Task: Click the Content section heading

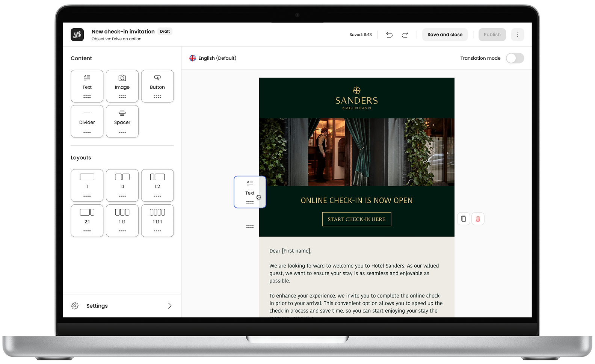Action: (81, 58)
